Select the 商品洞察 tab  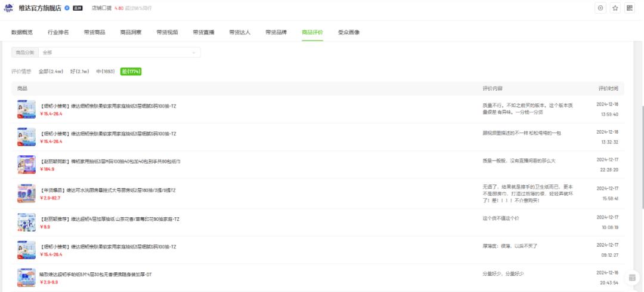[131, 32]
